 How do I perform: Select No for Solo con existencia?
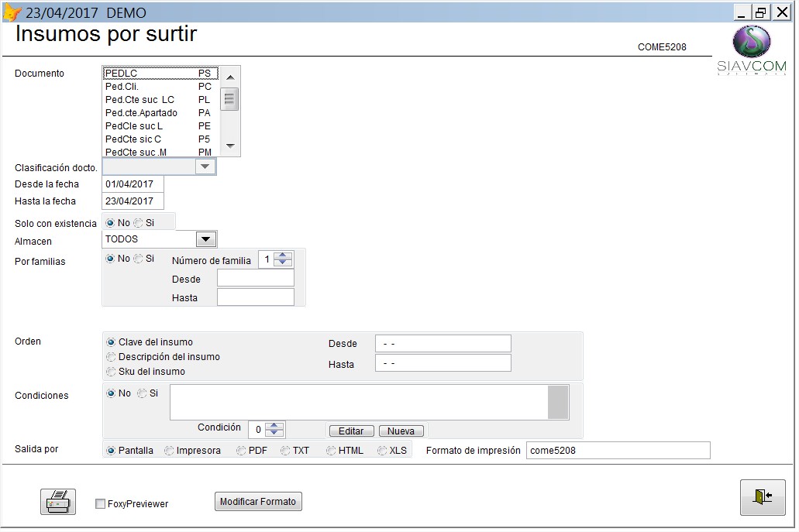click(118, 223)
